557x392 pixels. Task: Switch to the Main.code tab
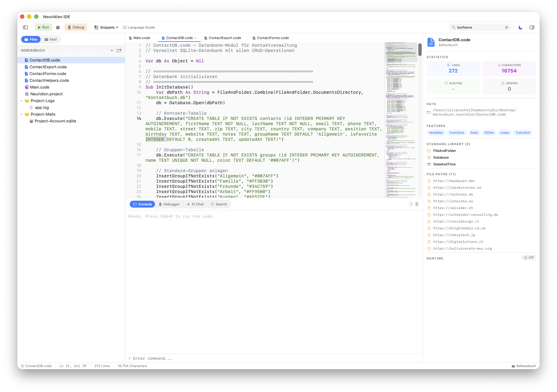tap(141, 38)
